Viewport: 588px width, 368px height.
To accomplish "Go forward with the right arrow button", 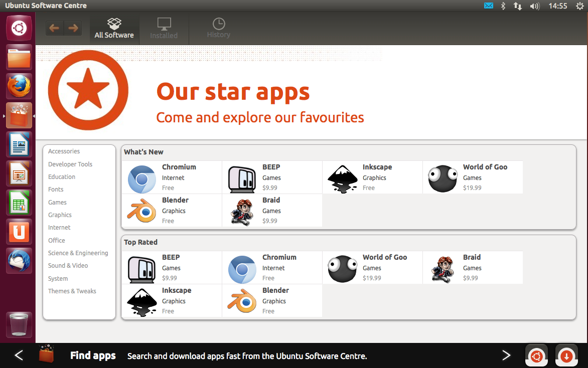I will (73, 28).
